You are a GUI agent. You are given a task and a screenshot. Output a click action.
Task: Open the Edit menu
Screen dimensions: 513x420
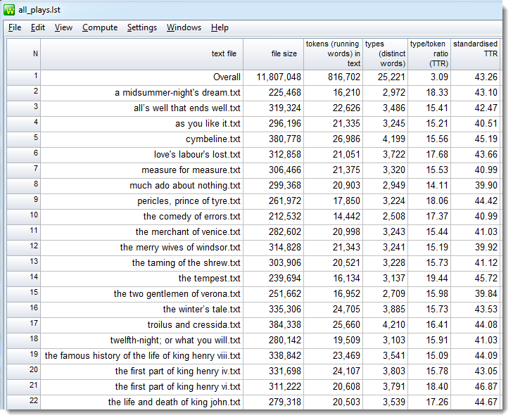[38, 27]
